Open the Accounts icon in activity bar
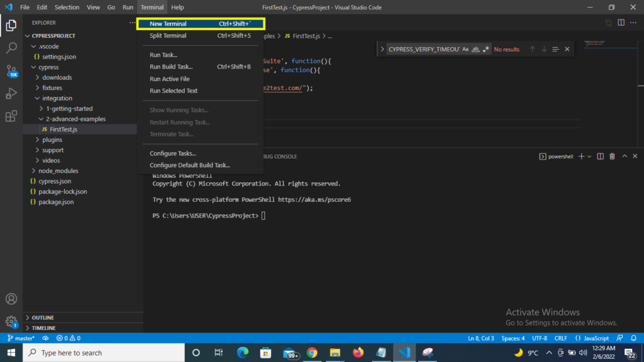 click(x=11, y=299)
